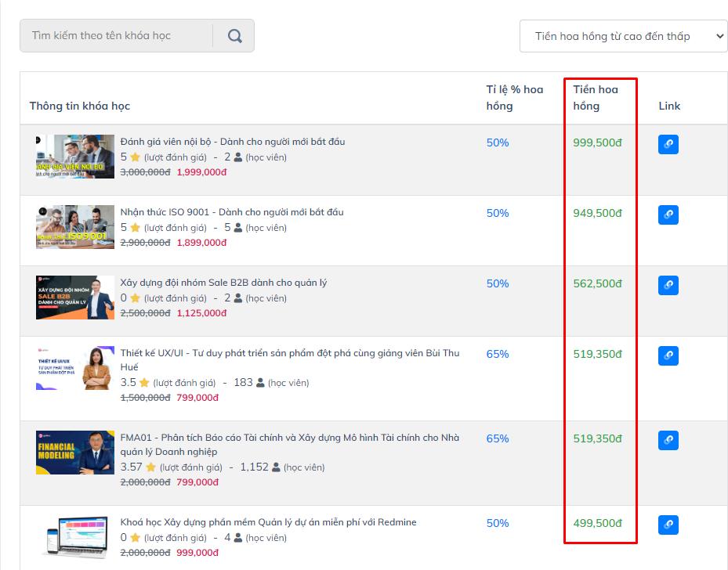Click 65% rate in Thiết kế UX/UI row
This screenshot has height=570, width=728.
click(x=498, y=354)
